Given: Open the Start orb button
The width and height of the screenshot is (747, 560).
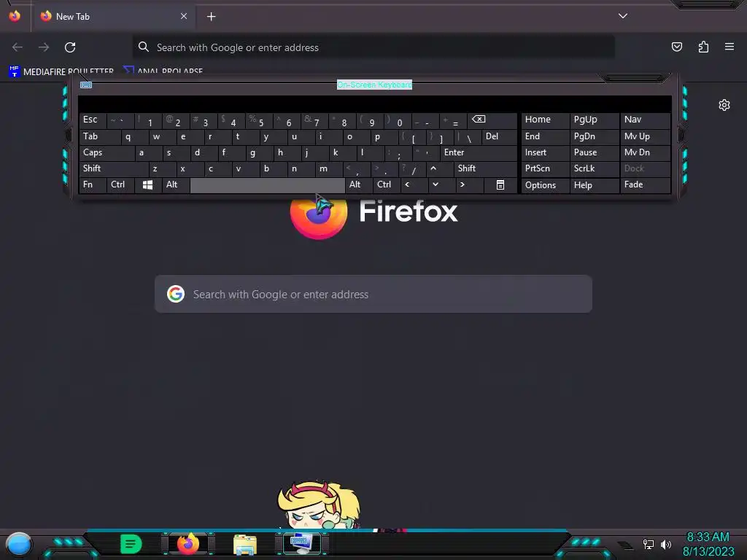Looking at the screenshot, I should coord(18,544).
